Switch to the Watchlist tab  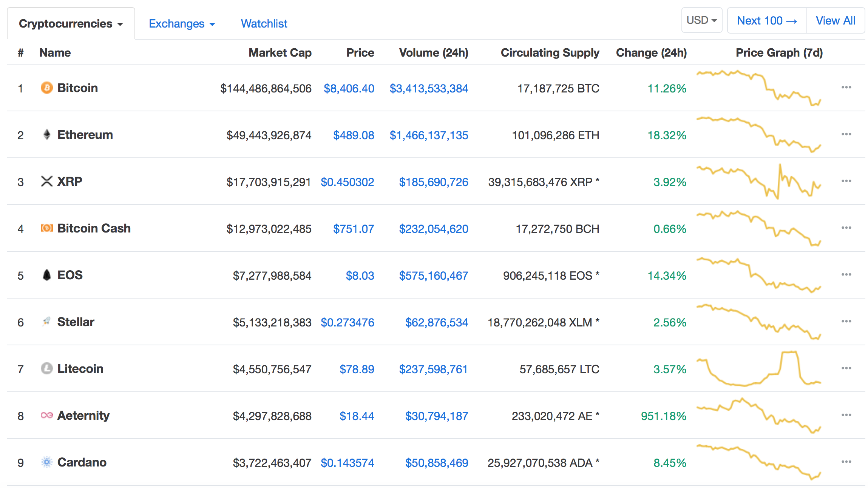pos(264,24)
